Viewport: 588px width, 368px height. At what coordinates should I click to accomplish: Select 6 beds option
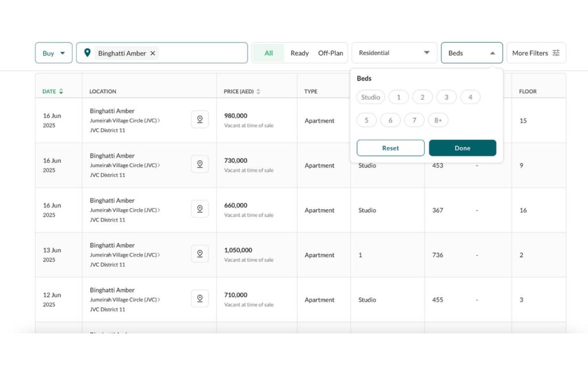coord(390,120)
